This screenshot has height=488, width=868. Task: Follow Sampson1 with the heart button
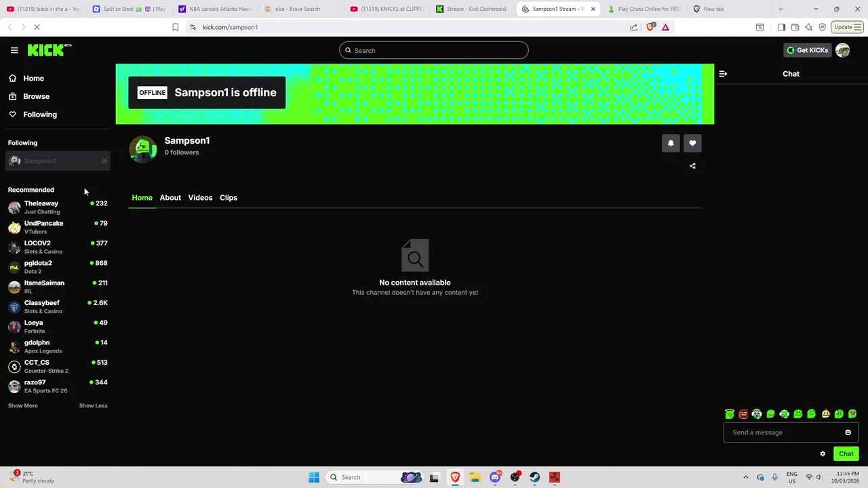(x=692, y=143)
